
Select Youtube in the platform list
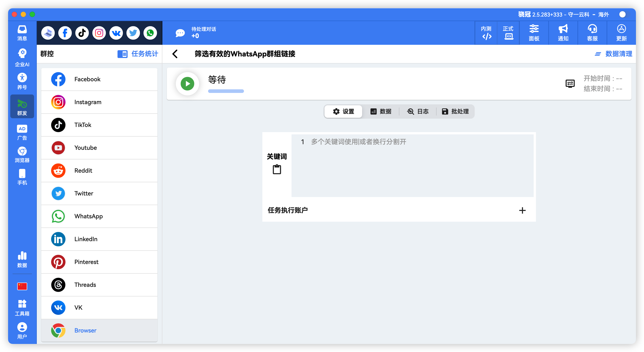99,148
